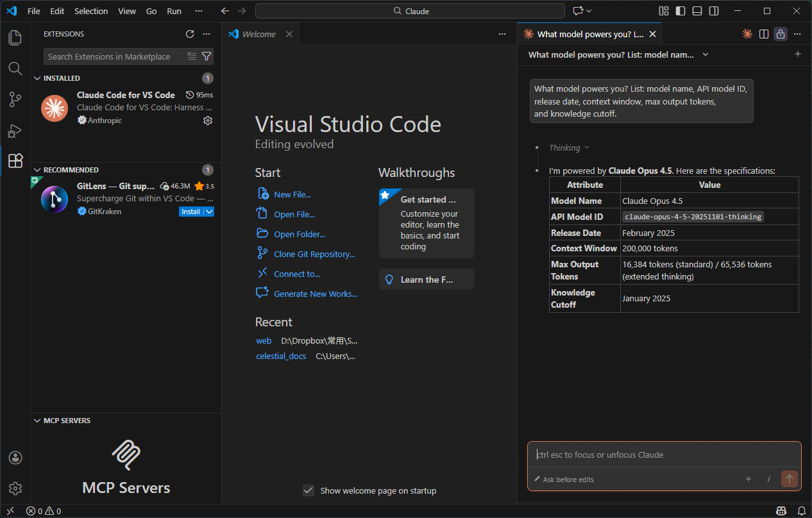Toggle the bottom Panel visibility
This screenshot has width=812, height=518.
coord(697,11)
